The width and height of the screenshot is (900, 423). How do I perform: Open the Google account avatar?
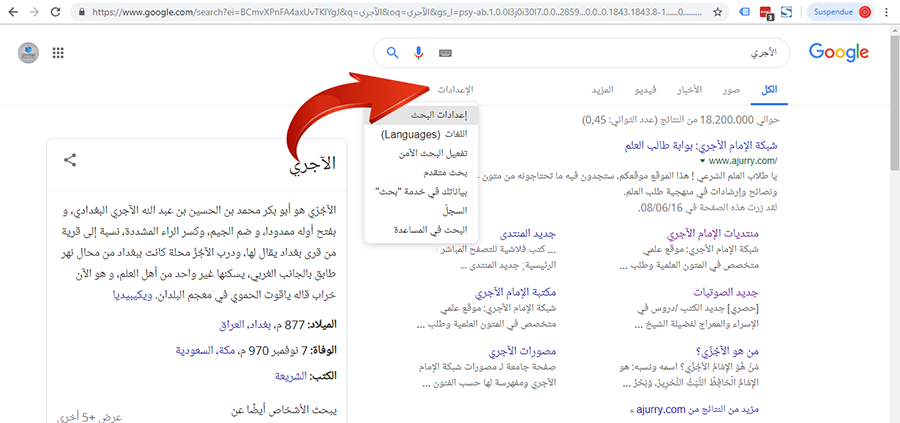(x=28, y=53)
